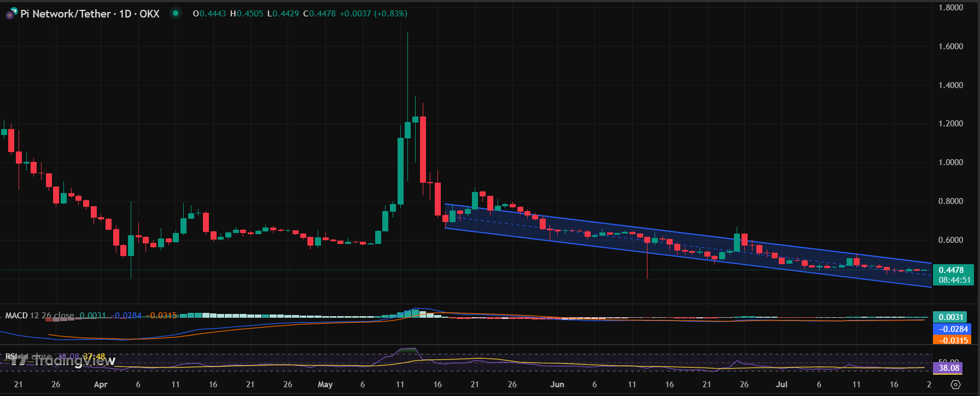Click the green market status dot
The image size is (980, 396).
coord(175,14)
